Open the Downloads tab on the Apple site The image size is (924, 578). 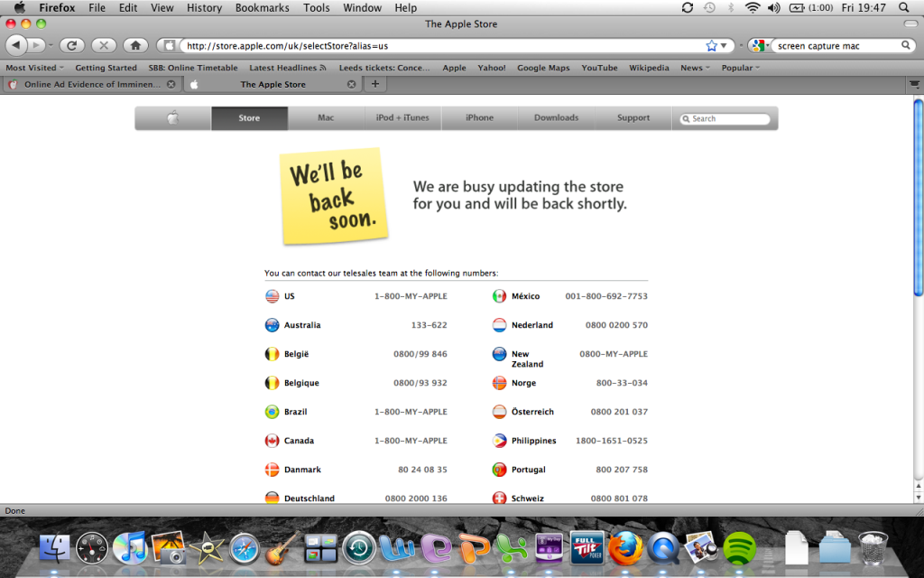[556, 118]
